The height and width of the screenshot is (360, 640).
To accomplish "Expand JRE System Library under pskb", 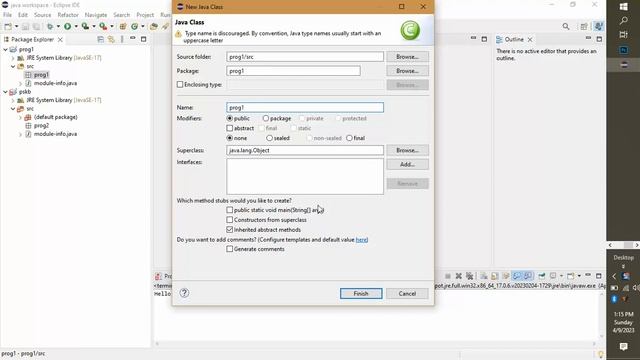I will pyautogui.click(x=13, y=100).
